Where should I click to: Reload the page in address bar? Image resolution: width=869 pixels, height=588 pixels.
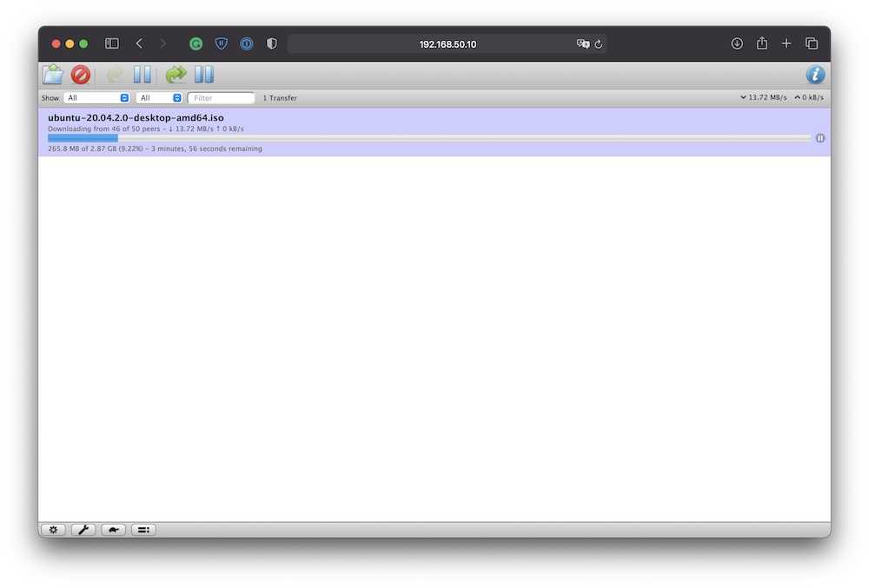tap(599, 43)
